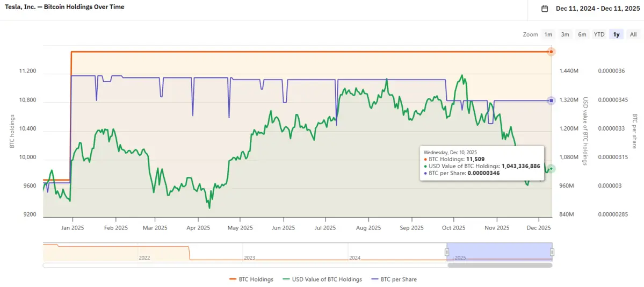
Task: Click the orange BTC Holdings end-point marker
Action: click(551, 52)
